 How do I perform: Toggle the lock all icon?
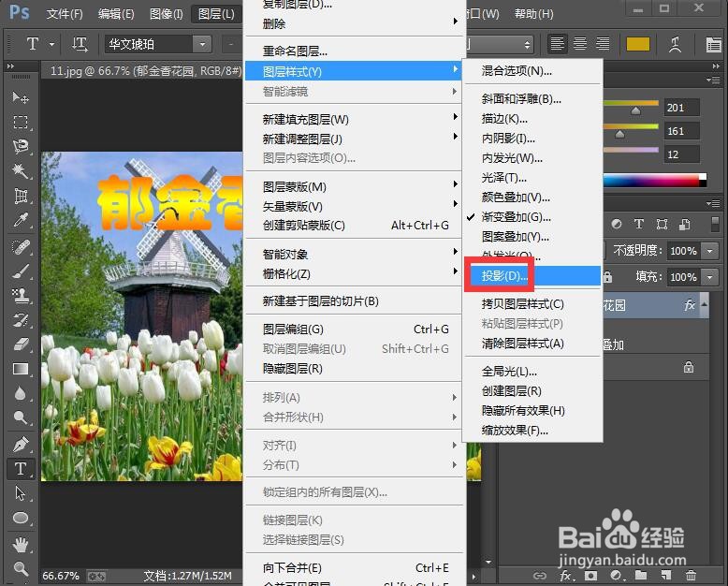607,277
